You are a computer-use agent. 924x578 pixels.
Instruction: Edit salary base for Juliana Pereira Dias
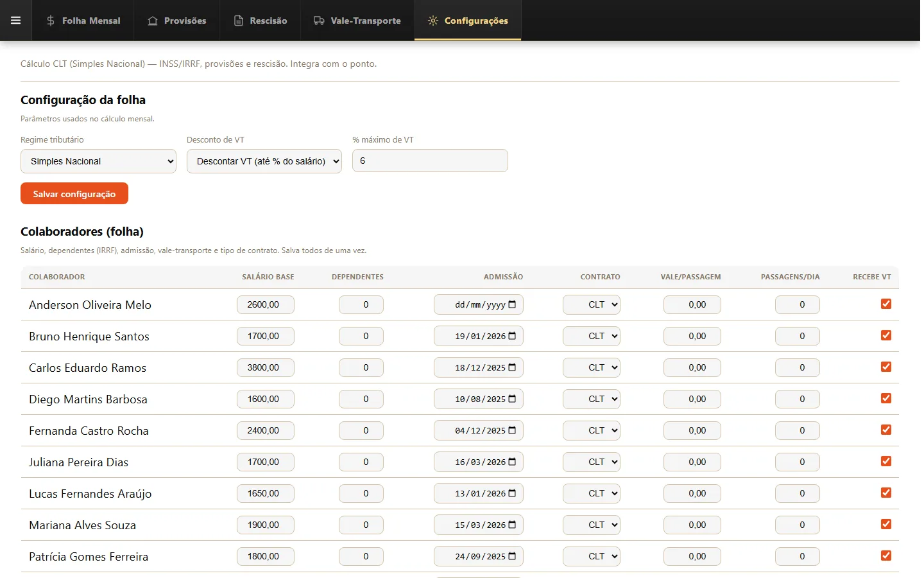(x=266, y=462)
